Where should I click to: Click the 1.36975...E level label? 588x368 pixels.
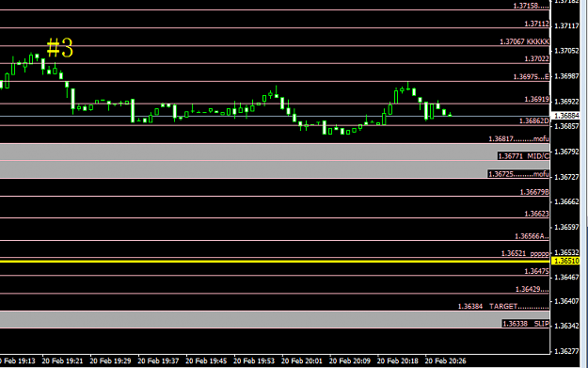click(x=531, y=77)
